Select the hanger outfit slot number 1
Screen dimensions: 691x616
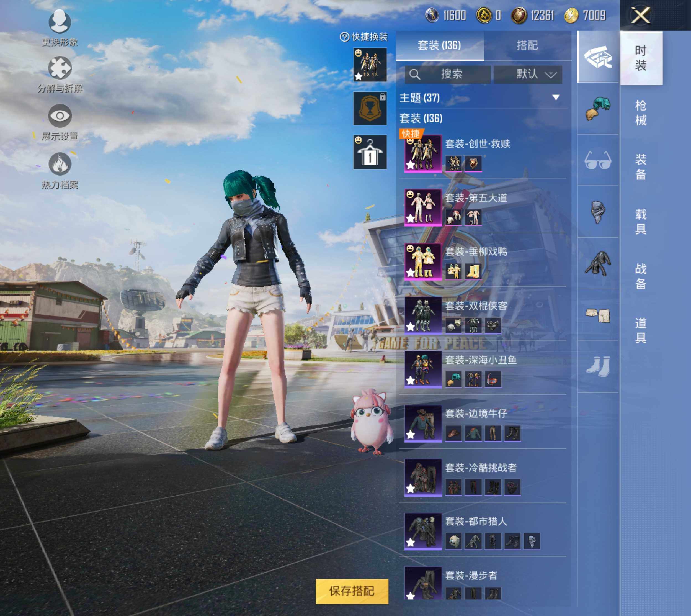[370, 152]
